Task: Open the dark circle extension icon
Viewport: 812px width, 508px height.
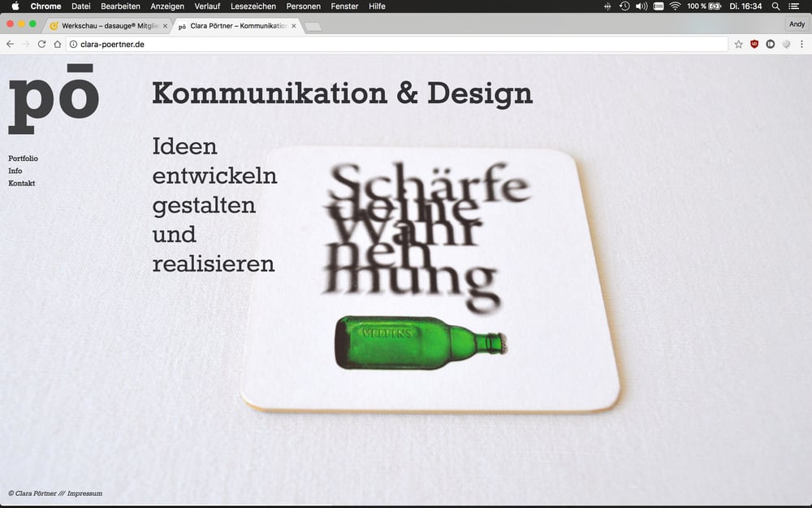Action: click(771, 44)
